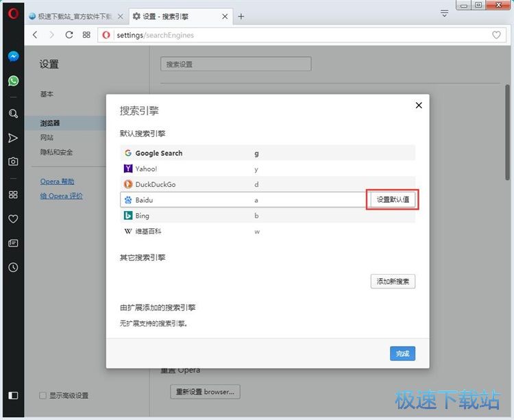Image resolution: width=514 pixels, height=420 pixels.
Task: Select the 维基百科 search engine row
Action: (x=267, y=232)
